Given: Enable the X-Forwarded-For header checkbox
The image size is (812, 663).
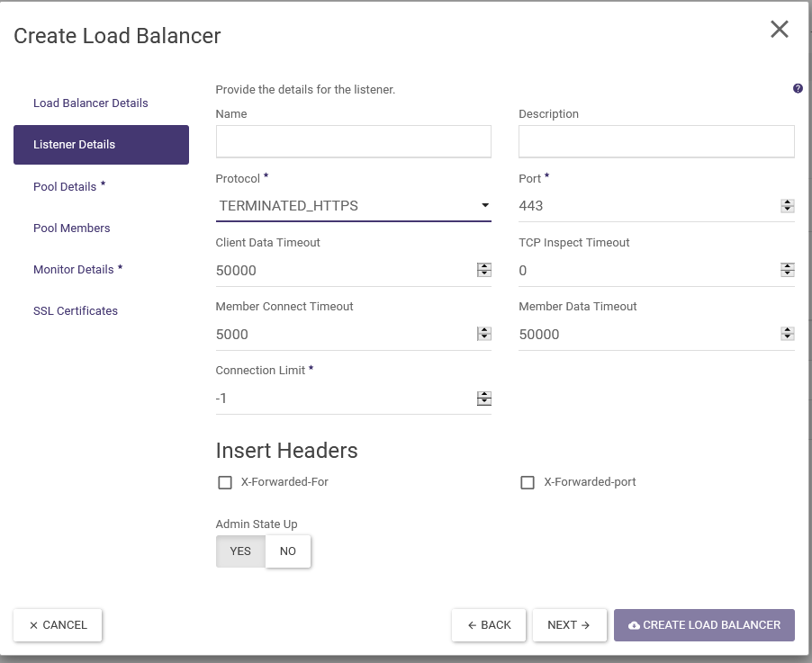Looking at the screenshot, I should point(225,483).
